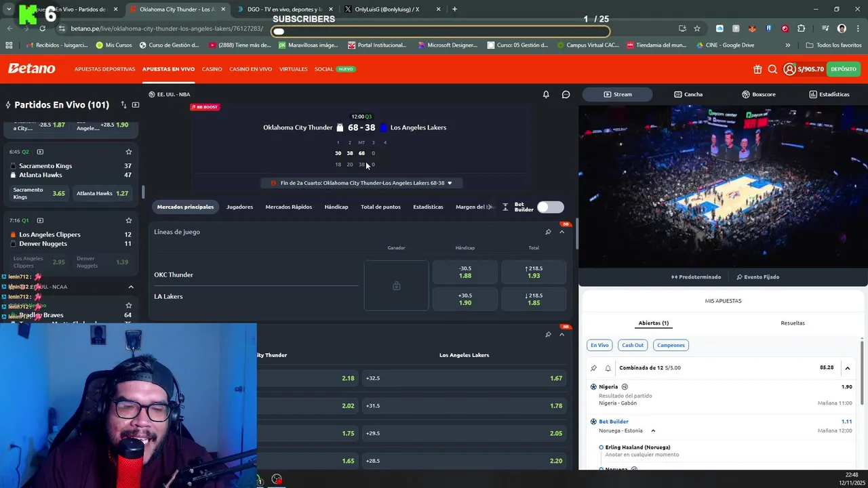The image size is (868, 488).
Task: Click stream icon on Clippers match card
Action: point(40,220)
